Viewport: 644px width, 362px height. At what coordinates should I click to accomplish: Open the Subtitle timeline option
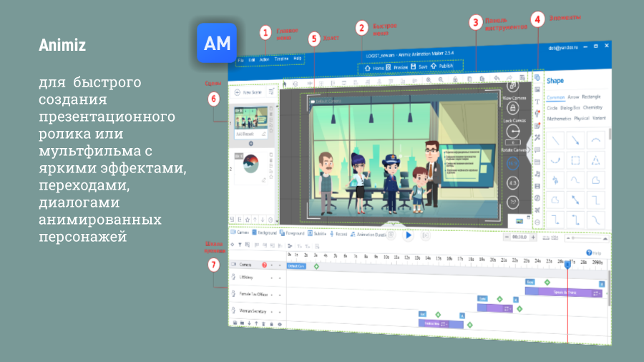(317, 233)
